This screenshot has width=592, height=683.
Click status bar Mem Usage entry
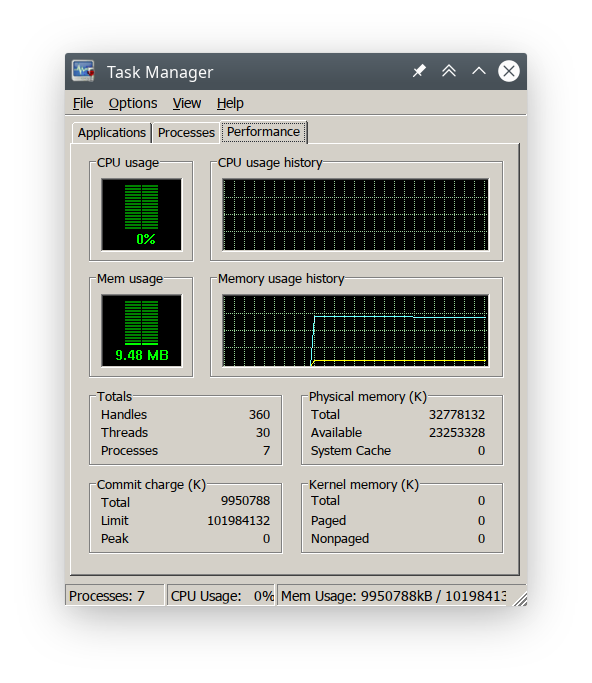[x=393, y=595]
